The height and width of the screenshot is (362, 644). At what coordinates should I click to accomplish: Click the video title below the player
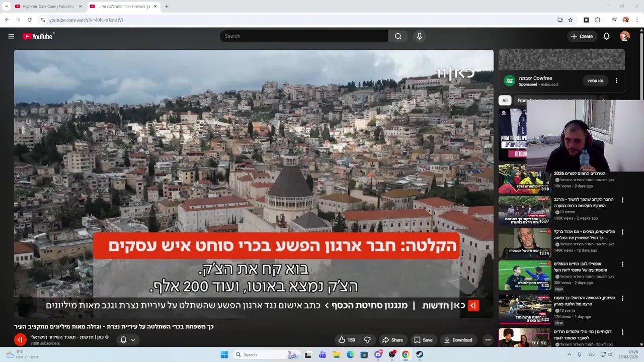[x=114, y=326]
